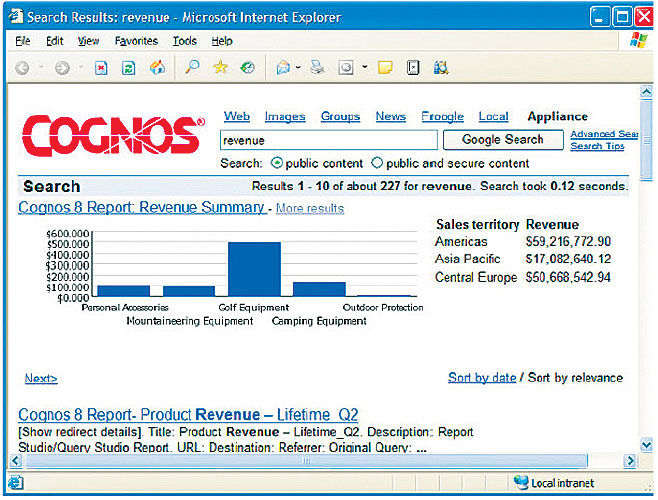658x500 pixels.
Task: Click the History toolbar icon
Action: coord(247,68)
